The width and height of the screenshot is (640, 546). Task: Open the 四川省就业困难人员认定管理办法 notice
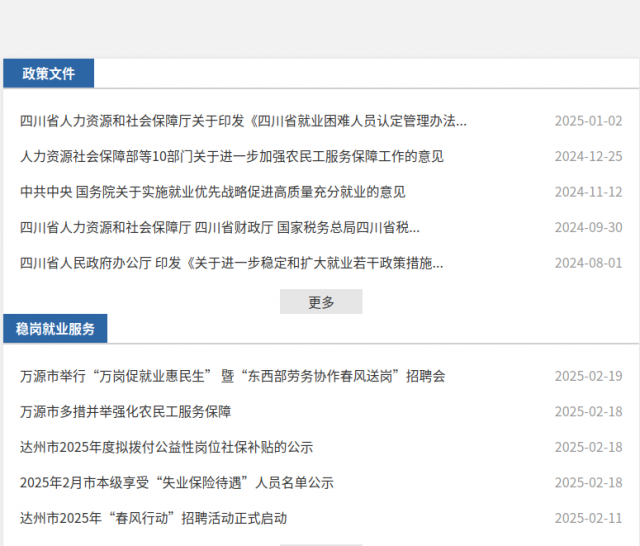(243, 121)
